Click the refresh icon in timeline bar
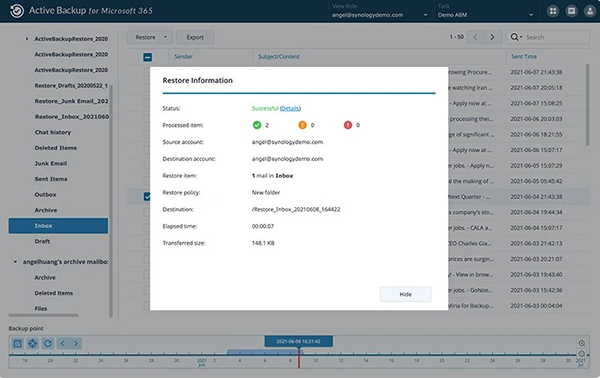600x378 pixels. [x=47, y=343]
